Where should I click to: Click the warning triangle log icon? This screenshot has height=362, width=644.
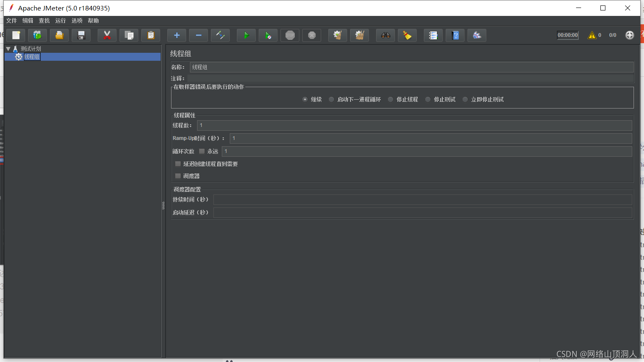pos(592,35)
